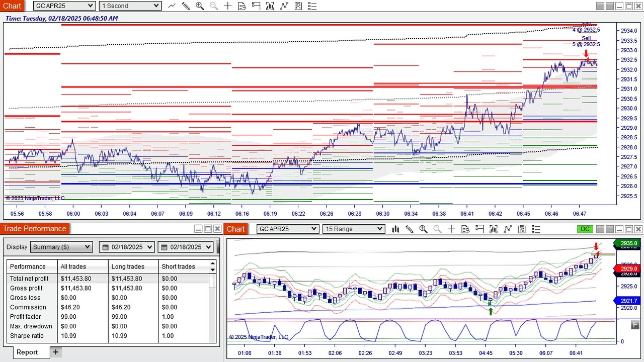Image resolution: width=644 pixels, height=362 pixels.
Task: Toggle first link square on top chart
Action: [600, 6]
